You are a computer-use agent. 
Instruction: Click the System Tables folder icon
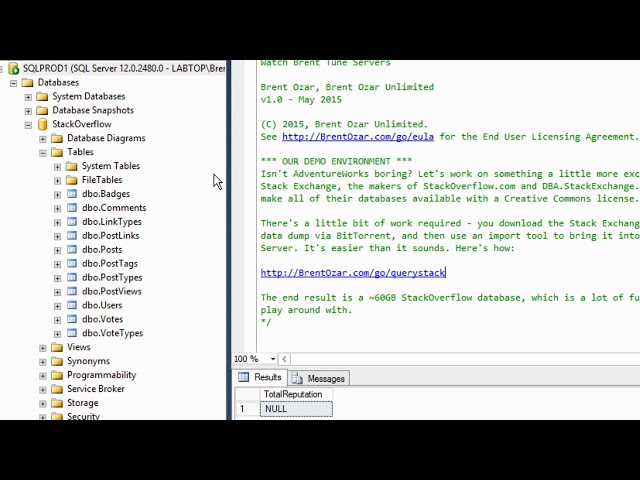pos(72,166)
